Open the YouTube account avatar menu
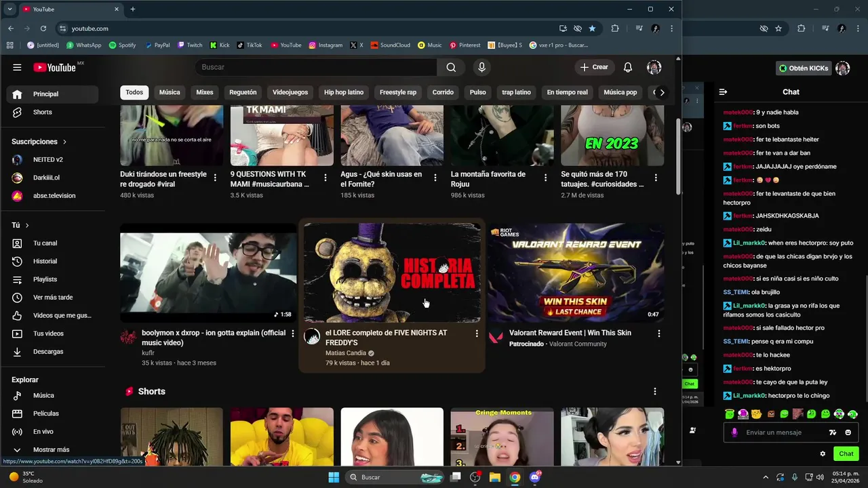The width and height of the screenshot is (868, 488). tap(654, 67)
